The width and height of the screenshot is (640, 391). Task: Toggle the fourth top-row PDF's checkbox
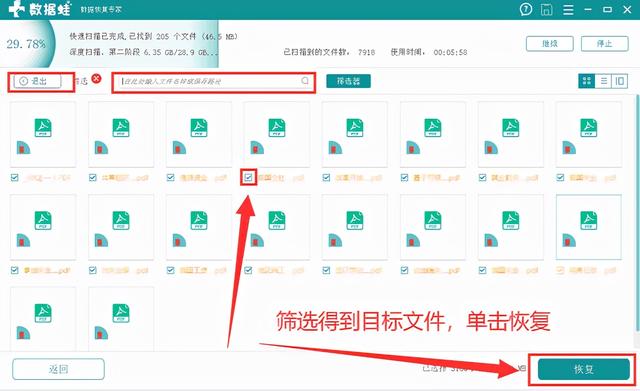click(248, 178)
